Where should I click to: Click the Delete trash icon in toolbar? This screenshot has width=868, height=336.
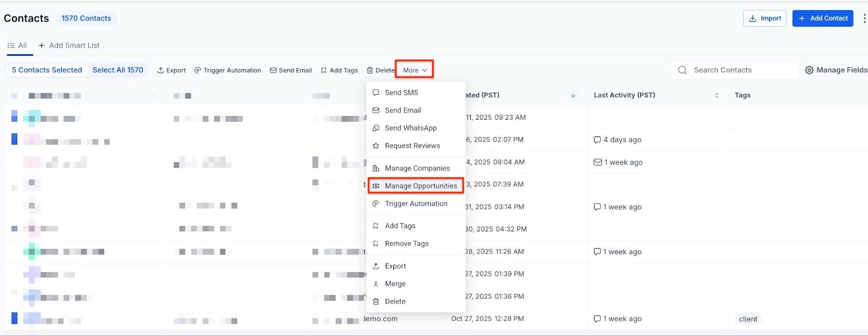pyautogui.click(x=370, y=70)
